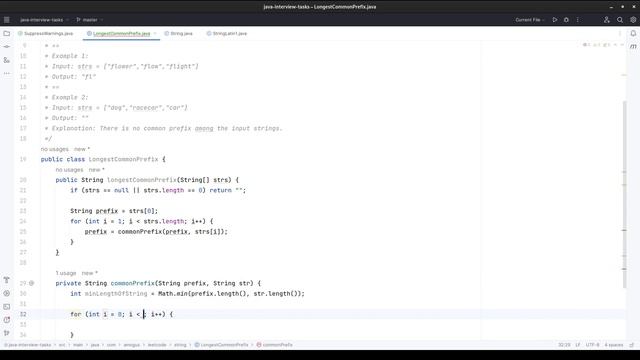
Task: Click LongestCommonPrefix class name on line 19
Action: pyautogui.click(x=123, y=159)
